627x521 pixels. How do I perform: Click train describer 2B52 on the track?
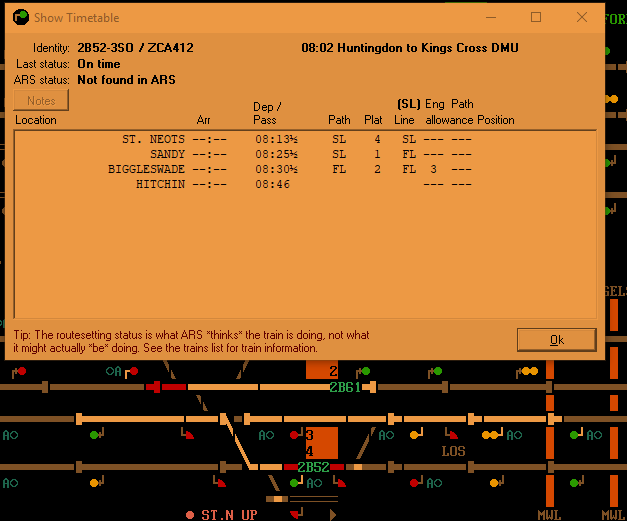313,467
